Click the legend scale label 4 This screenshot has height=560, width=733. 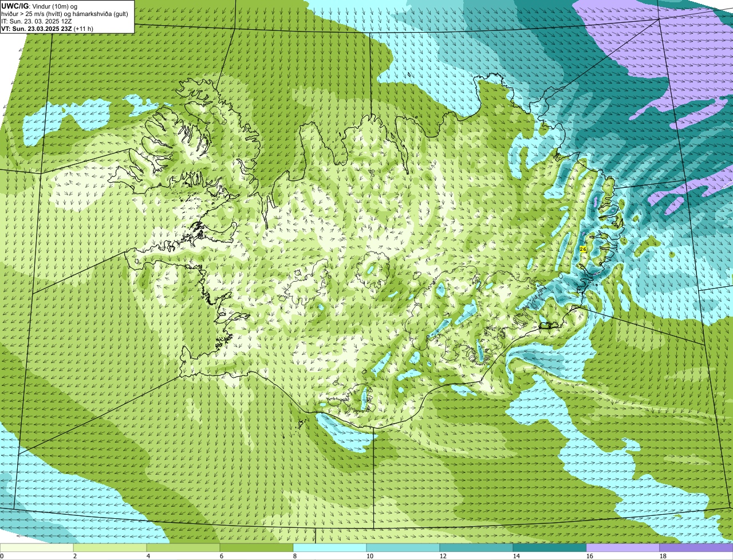(x=148, y=556)
